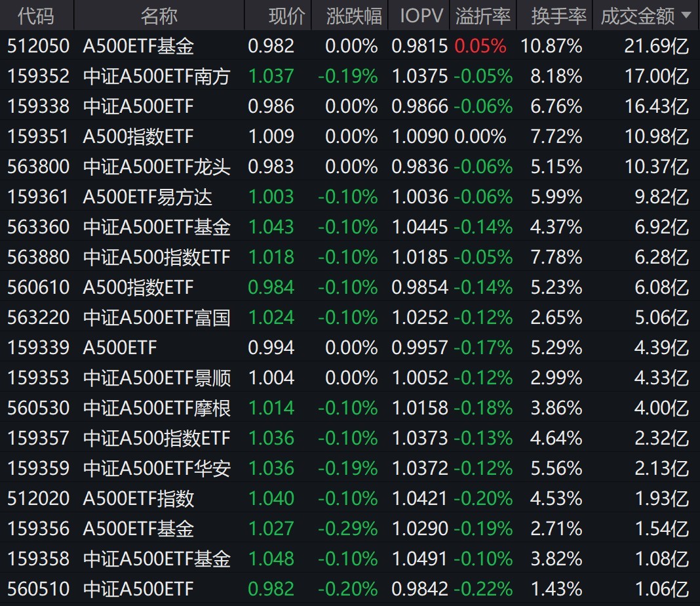Sort by the IOPV column header
Screen dimensions: 700x606
tap(421, 16)
